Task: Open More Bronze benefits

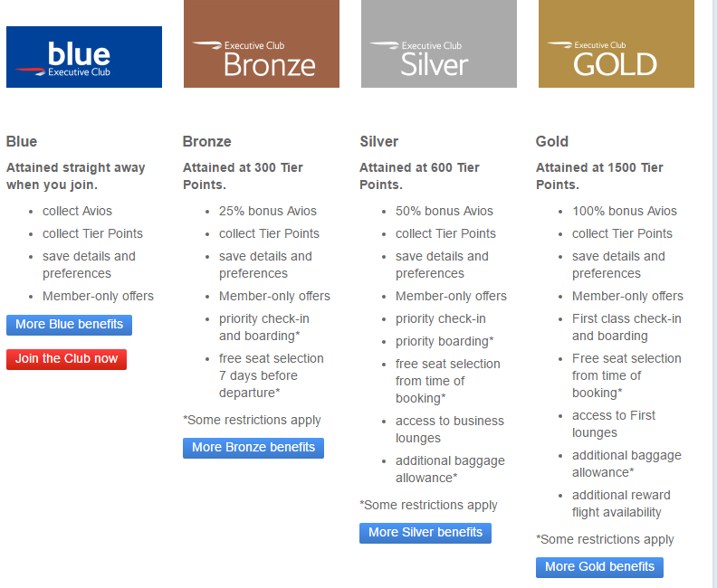Action: 253,448
